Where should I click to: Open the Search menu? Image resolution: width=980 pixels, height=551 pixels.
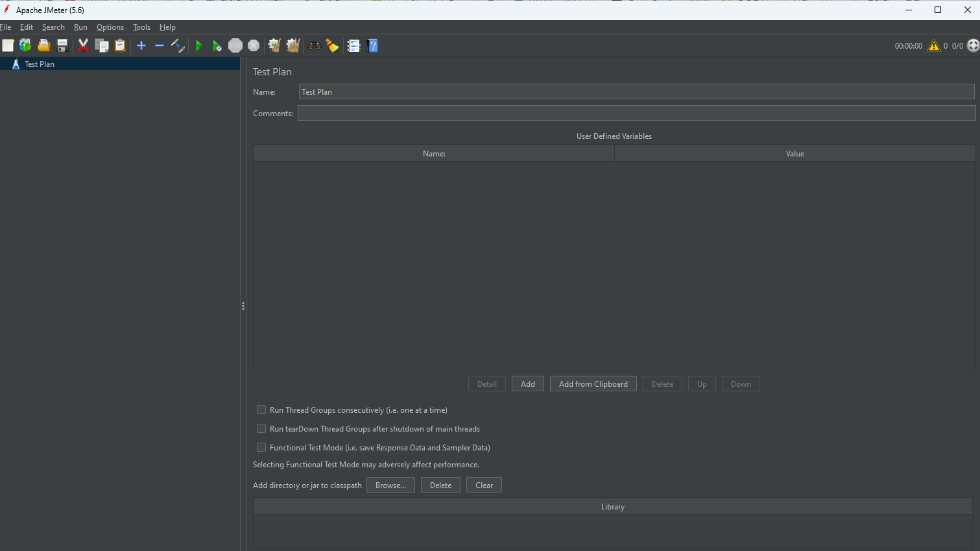(x=53, y=27)
